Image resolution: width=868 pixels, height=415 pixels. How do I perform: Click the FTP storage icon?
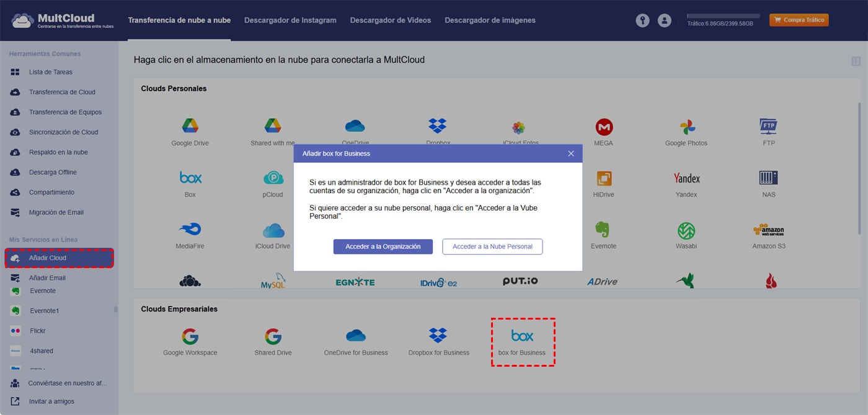[x=768, y=127]
